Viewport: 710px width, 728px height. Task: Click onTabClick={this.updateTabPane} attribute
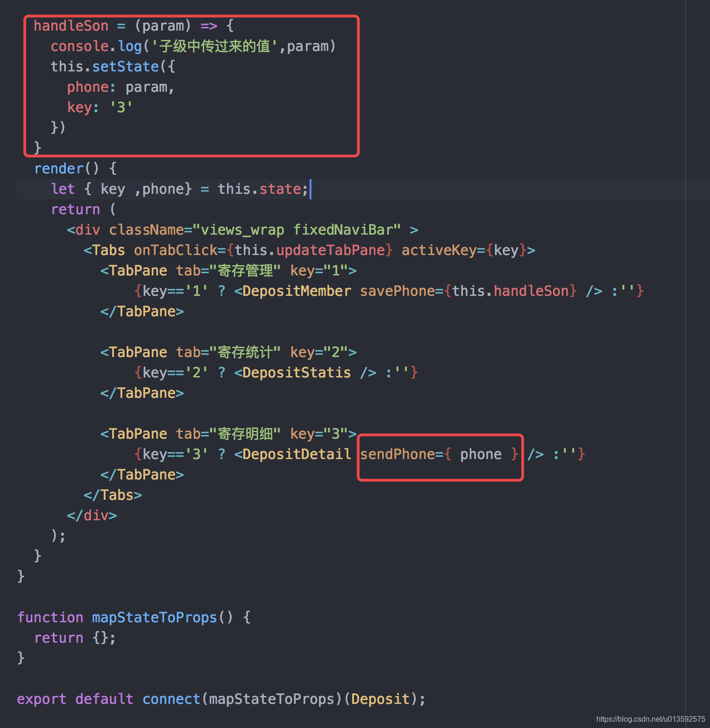coord(263,250)
